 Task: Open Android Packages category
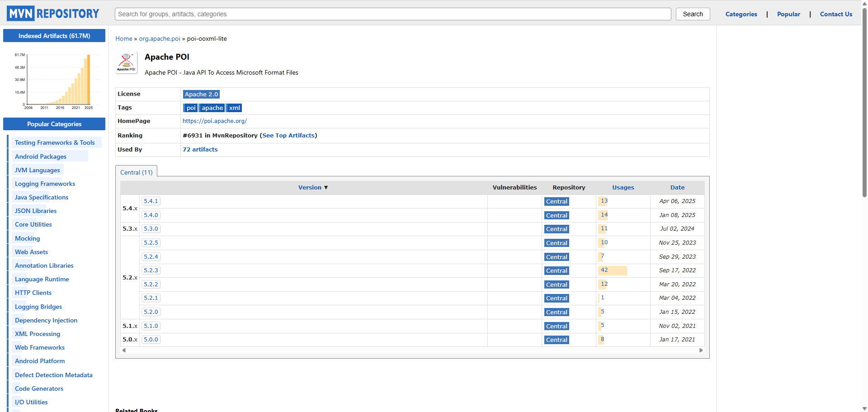point(41,156)
